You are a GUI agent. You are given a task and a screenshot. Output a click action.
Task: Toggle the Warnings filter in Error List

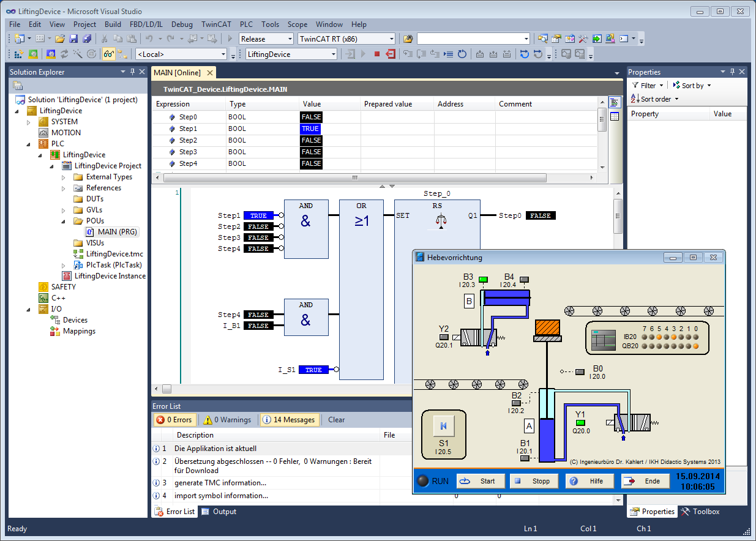(x=228, y=420)
